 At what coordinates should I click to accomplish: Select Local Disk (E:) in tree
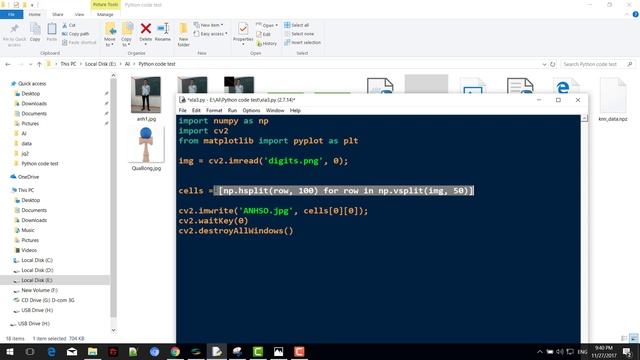37,280
